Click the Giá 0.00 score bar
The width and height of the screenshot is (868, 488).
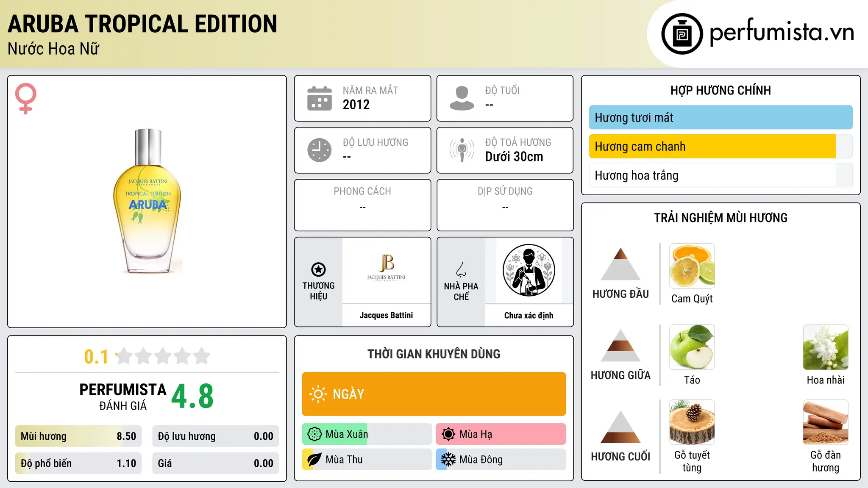click(x=216, y=463)
